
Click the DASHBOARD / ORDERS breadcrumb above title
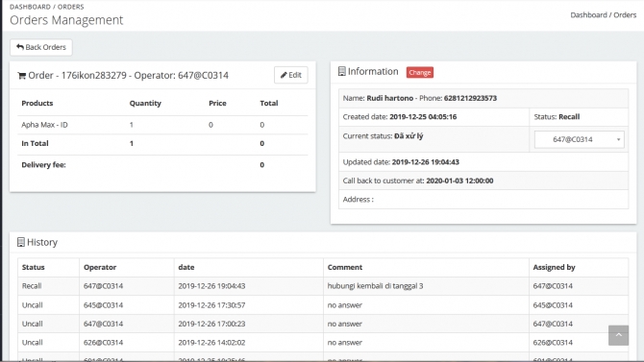47,7
